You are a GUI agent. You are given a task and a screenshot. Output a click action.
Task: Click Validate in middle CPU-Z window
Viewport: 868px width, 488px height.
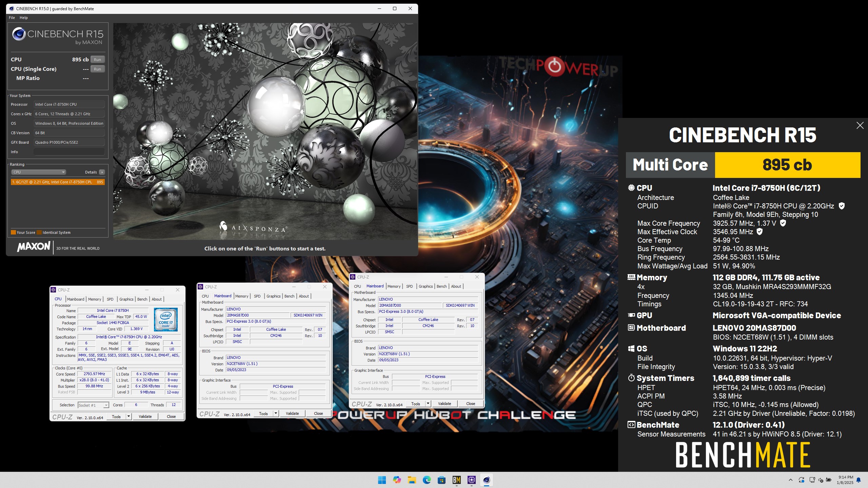(292, 413)
